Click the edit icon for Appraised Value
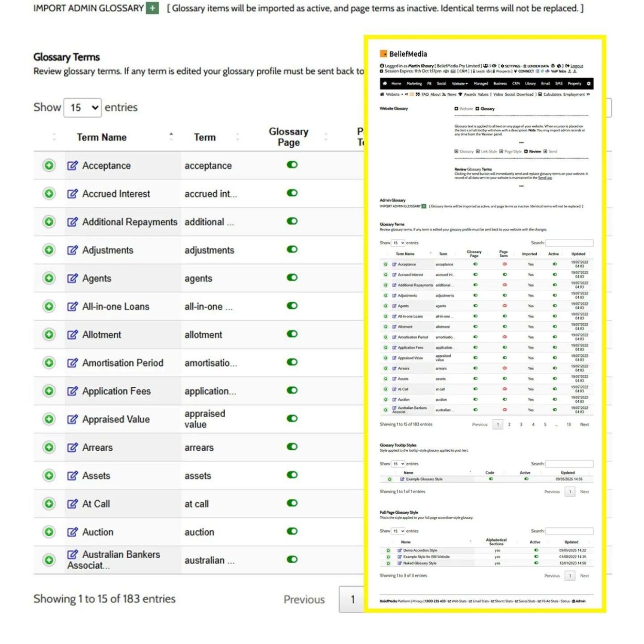This screenshot has width=644, height=644. pyautogui.click(x=73, y=419)
